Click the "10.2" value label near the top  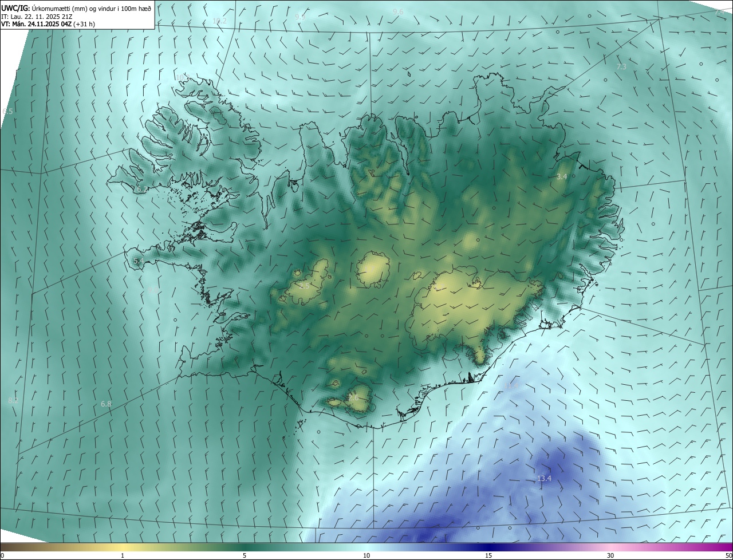219,21
